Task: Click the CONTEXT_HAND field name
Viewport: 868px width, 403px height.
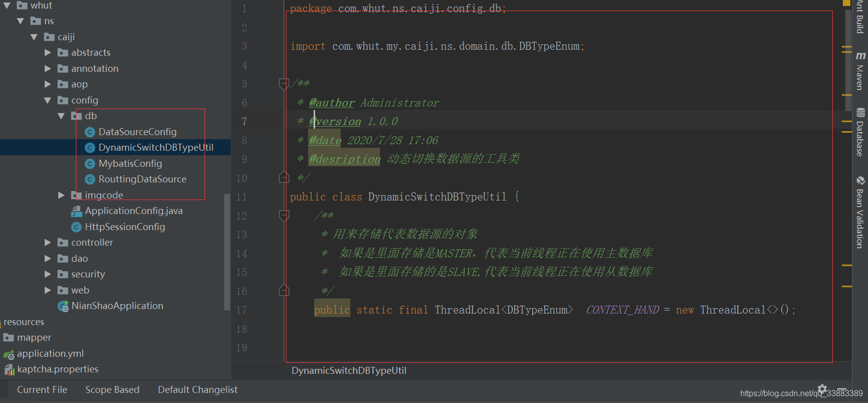Action: 623,310
